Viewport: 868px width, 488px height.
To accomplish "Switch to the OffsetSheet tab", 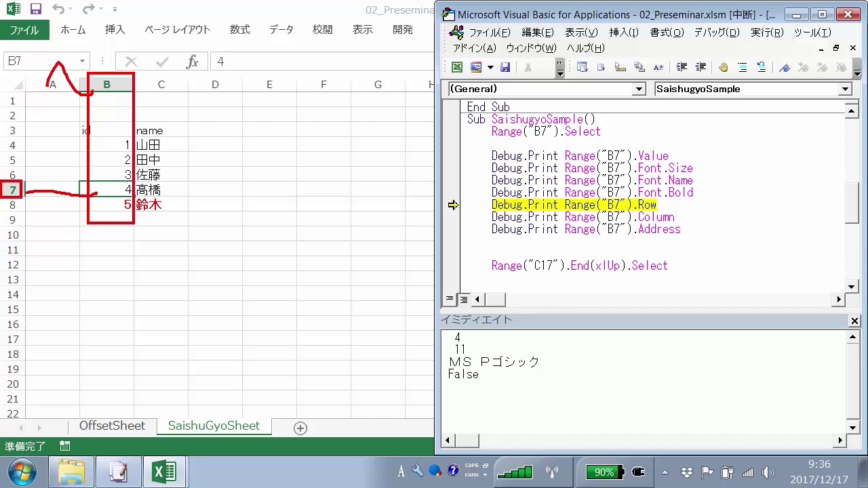I will pyautogui.click(x=112, y=426).
